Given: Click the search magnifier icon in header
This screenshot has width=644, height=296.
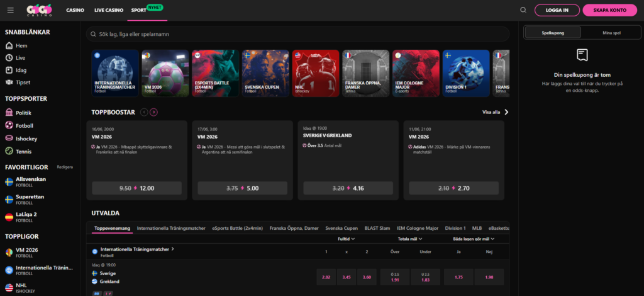Looking at the screenshot, I should pyautogui.click(x=523, y=10).
